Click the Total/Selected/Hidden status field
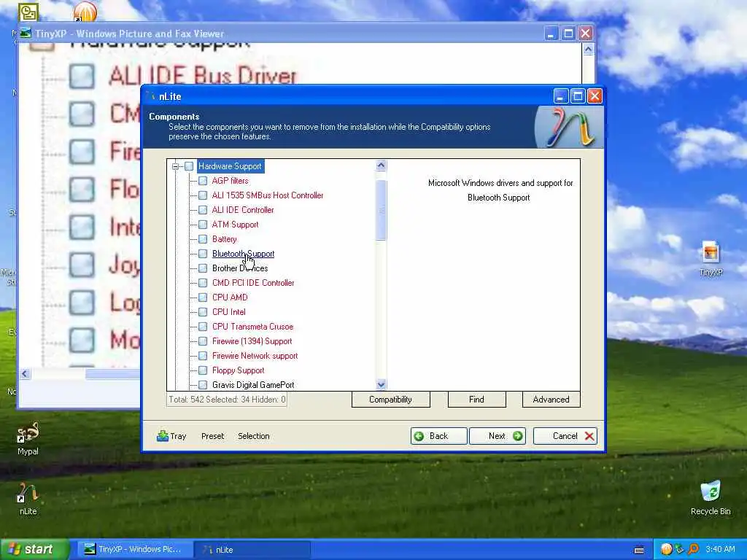This screenshot has height=560, width=747. coord(227,400)
